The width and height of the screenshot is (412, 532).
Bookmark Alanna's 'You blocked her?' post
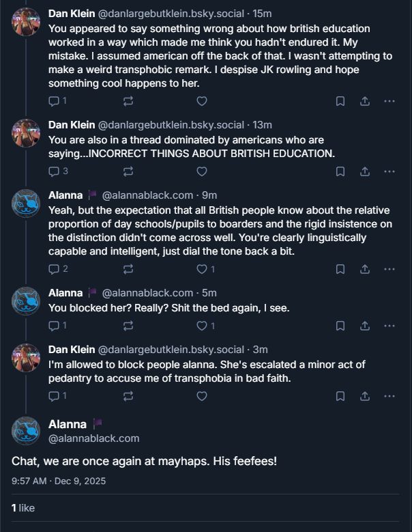[340, 325]
